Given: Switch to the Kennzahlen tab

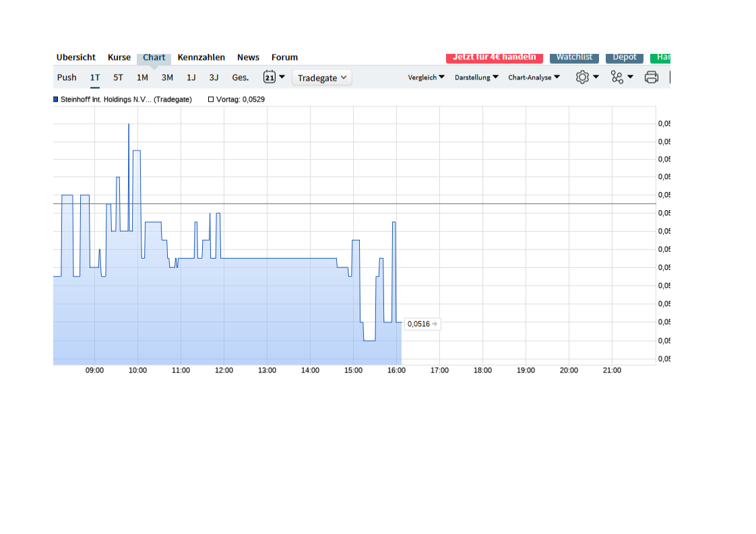Looking at the screenshot, I should click(x=201, y=57).
